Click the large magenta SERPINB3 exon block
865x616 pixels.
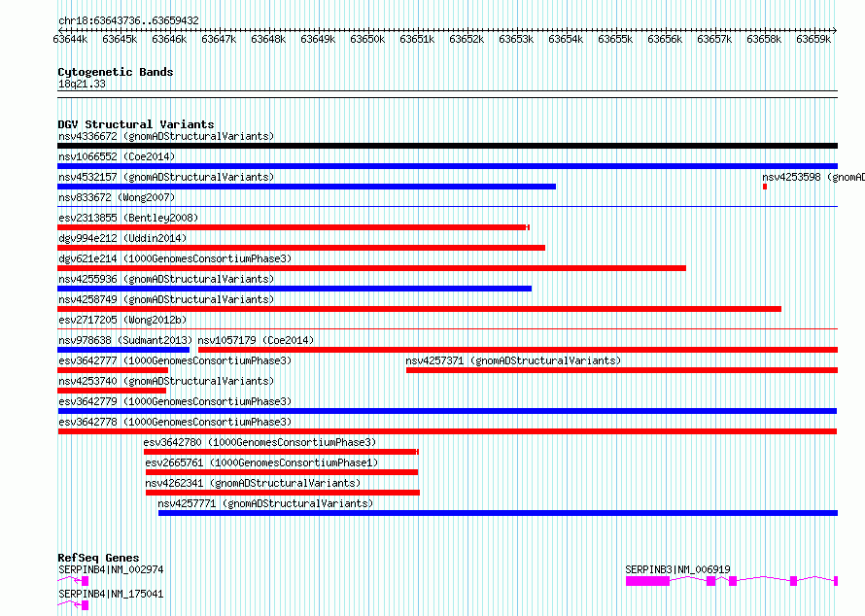[x=647, y=581]
